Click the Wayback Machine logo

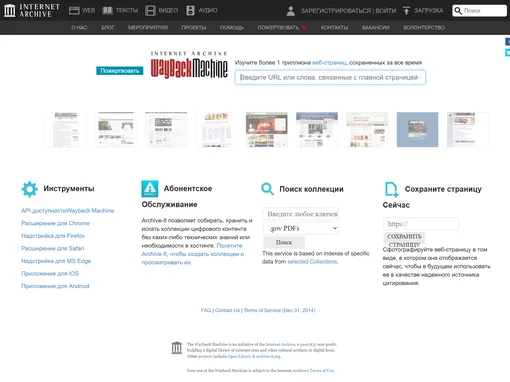pos(189,65)
